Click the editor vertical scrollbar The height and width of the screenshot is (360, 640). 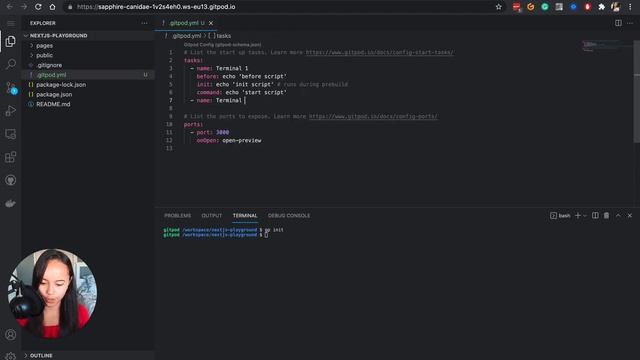637,92
